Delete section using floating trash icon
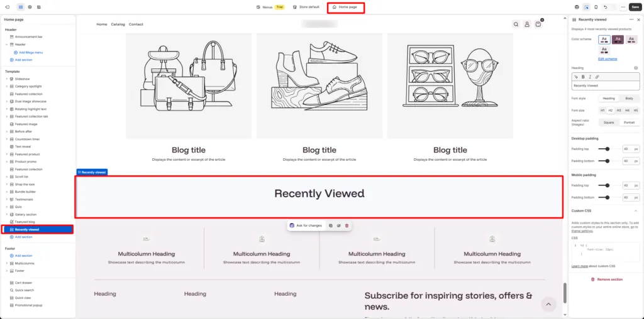The height and width of the screenshot is (319, 644). point(347,225)
